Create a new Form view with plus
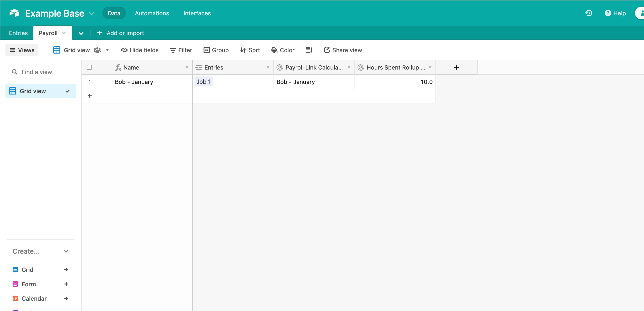The image size is (644, 311). click(66, 284)
